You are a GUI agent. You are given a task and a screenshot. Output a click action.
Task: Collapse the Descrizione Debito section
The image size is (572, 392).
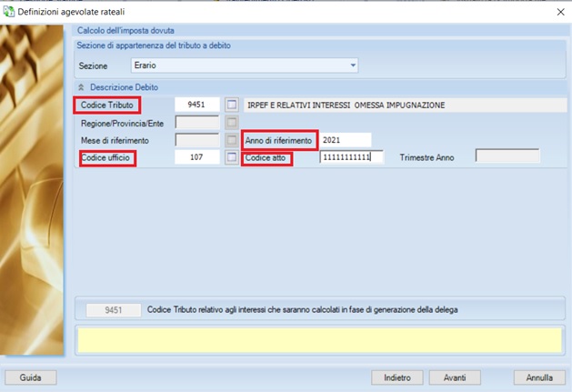point(80,87)
